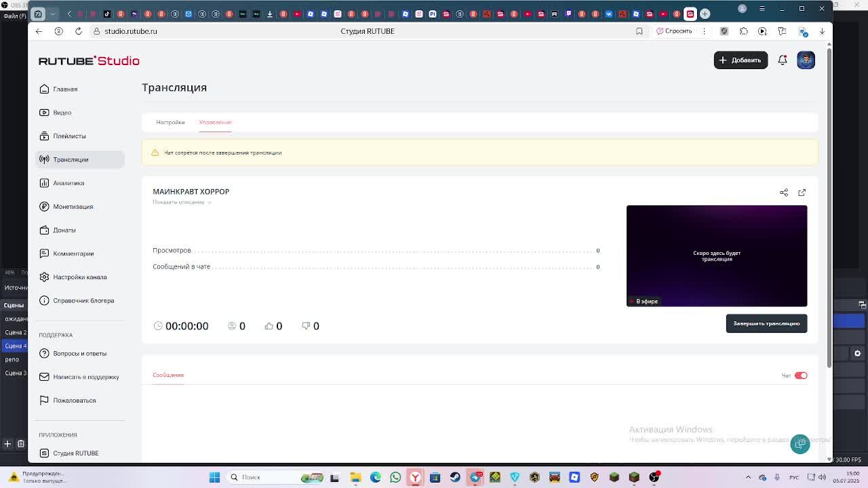Image resolution: width=868 pixels, height=488 pixels.
Task: Open the Плейлисты section icon
Action: [x=44, y=136]
